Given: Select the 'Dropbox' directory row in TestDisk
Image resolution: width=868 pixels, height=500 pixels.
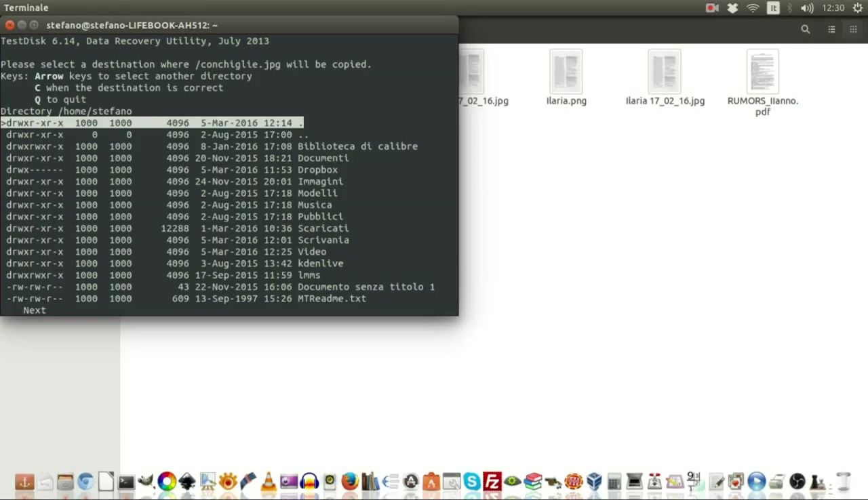Looking at the screenshot, I should [172, 170].
